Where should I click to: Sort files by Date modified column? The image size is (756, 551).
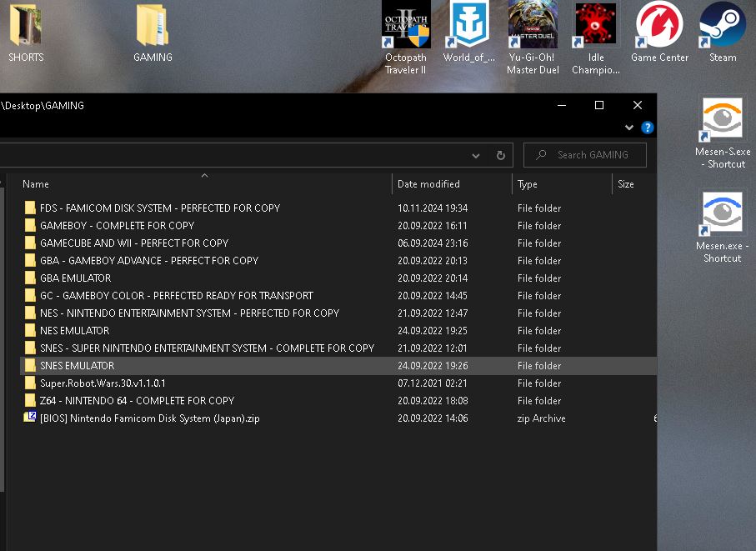click(428, 184)
